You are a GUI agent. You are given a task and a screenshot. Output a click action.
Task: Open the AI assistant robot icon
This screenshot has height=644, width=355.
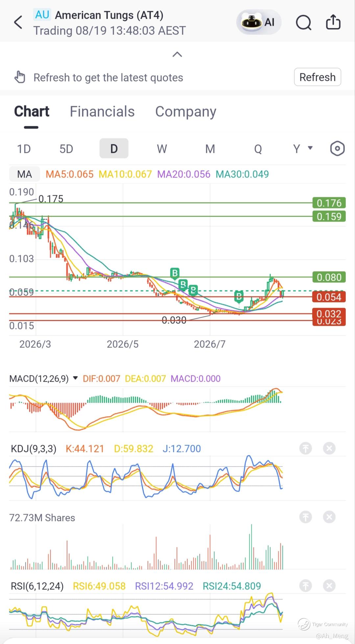click(x=259, y=22)
